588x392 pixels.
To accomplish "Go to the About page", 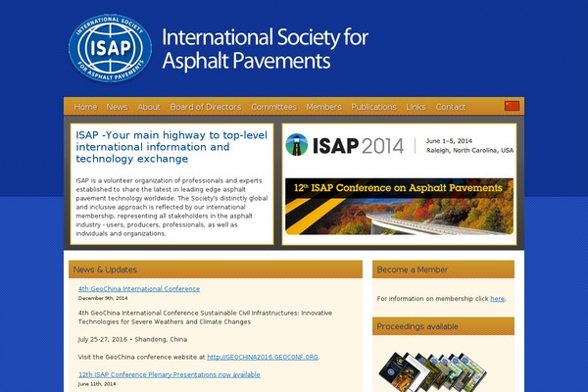I will tap(149, 107).
